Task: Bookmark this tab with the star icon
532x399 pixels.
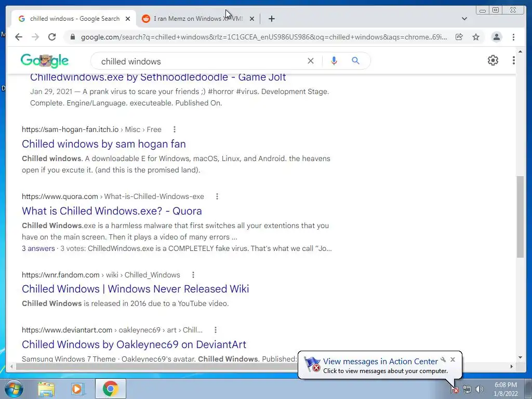Action: click(476, 37)
